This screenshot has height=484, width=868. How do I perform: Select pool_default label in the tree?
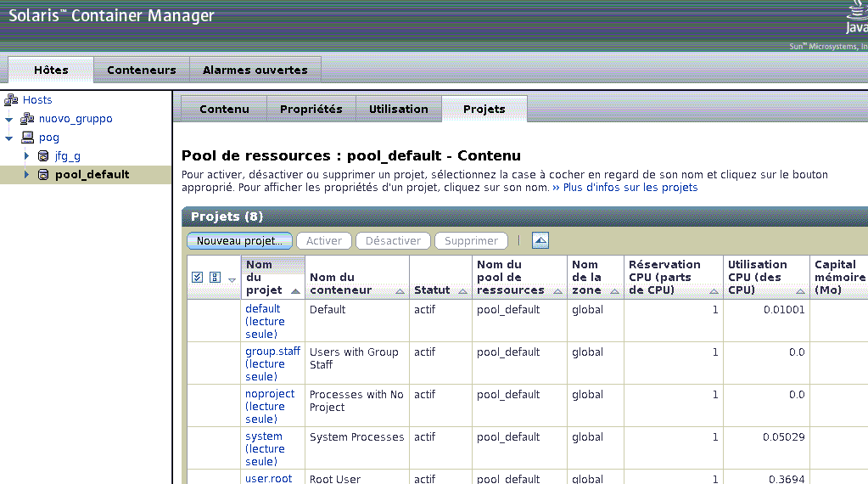pos(92,174)
